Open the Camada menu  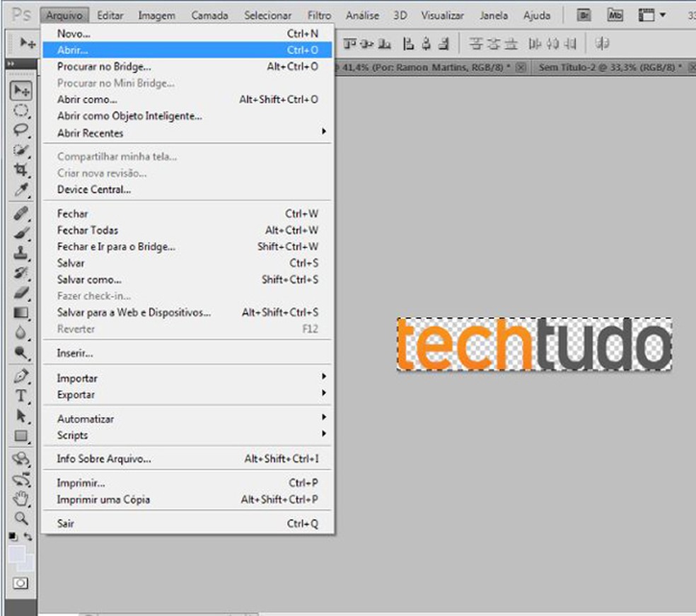(x=209, y=16)
